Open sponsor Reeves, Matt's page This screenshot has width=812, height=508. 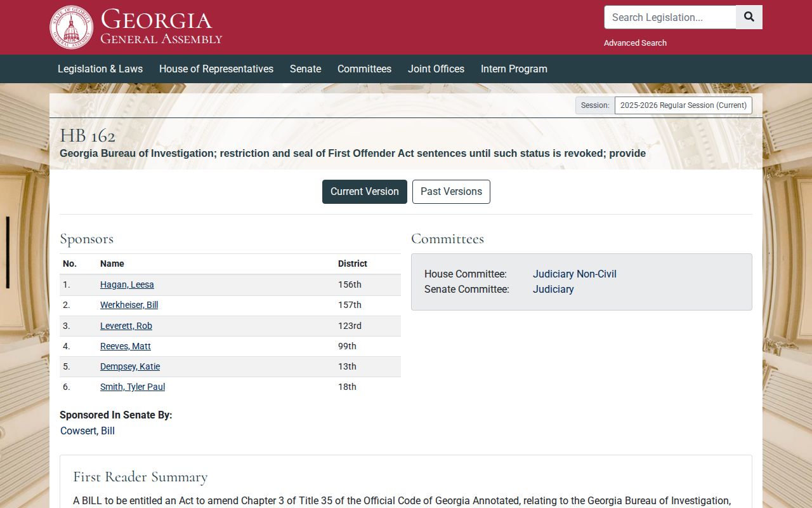pos(126,346)
